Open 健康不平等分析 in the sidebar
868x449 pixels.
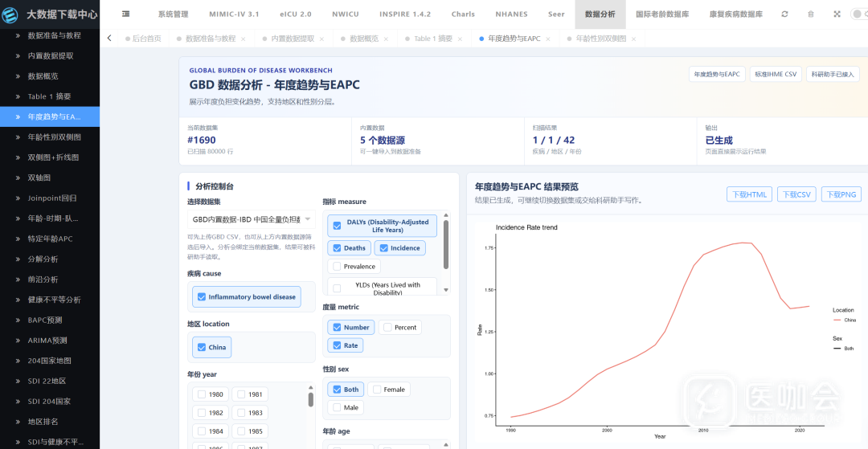55,300
